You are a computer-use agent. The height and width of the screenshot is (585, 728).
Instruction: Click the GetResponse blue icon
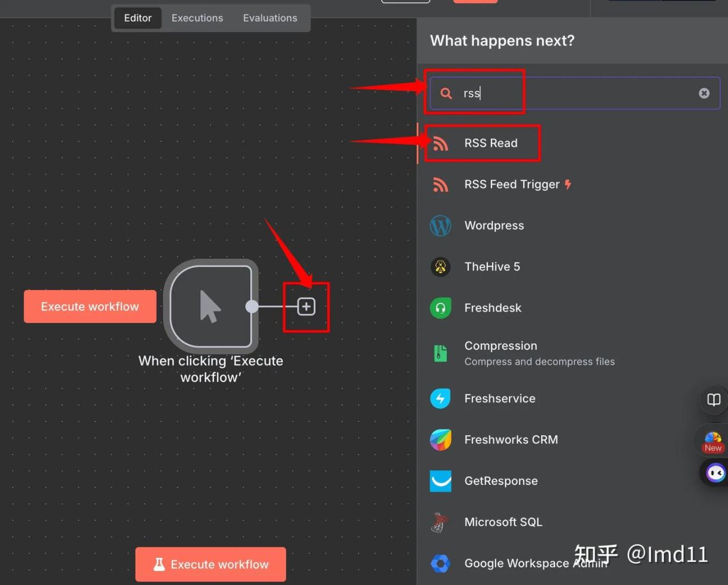(x=440, y=481)
